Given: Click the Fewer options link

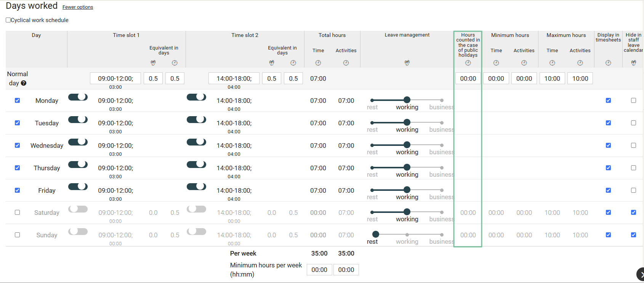Looking at the screenshot, I should coord(78,7).
